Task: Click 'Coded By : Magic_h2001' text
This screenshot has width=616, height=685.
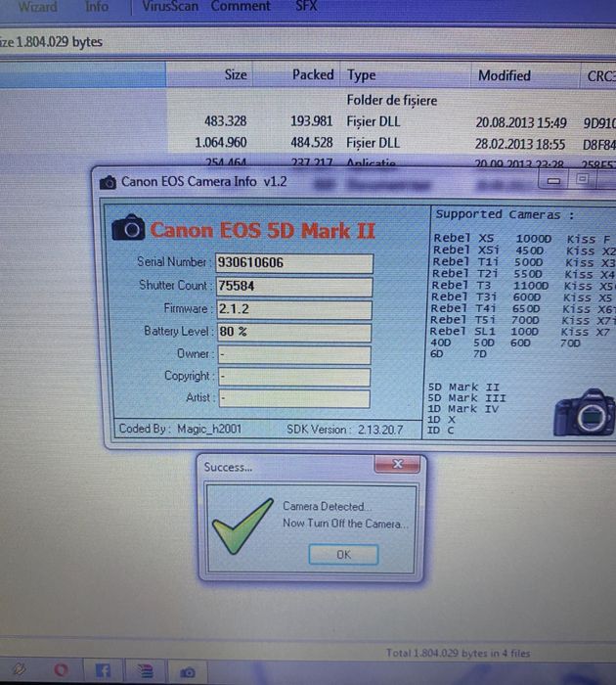Action: [x=180, y=429]
